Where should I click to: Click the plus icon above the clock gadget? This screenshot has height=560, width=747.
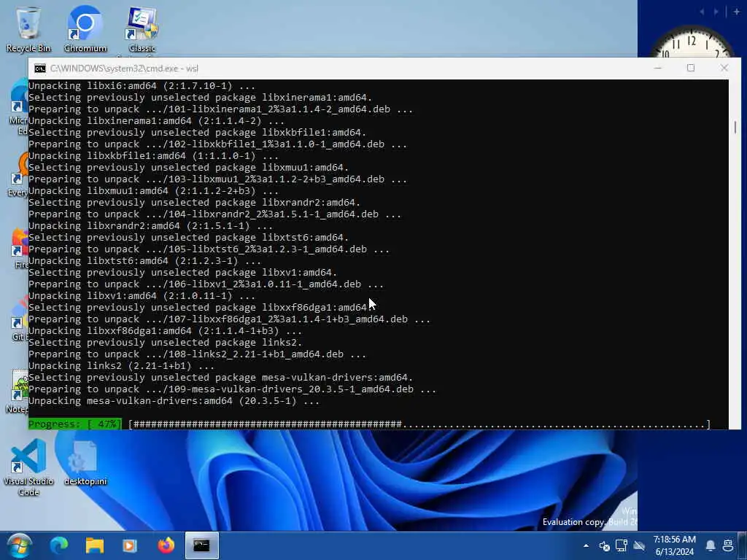[736, 12]
